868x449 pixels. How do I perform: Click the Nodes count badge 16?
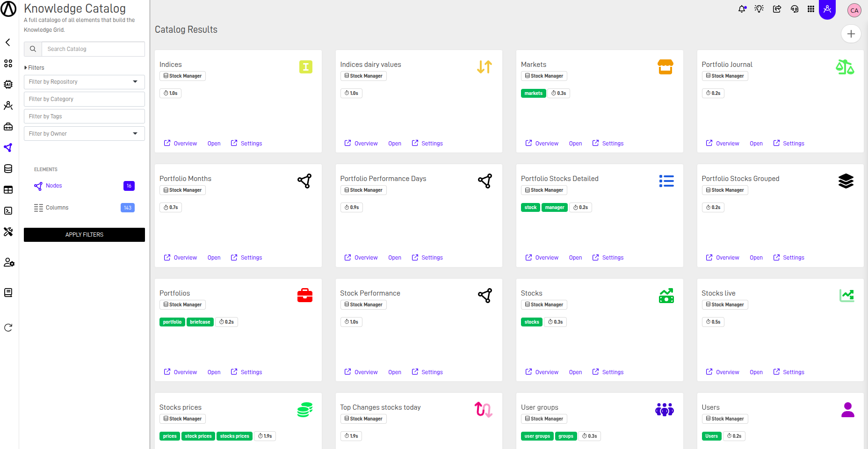tap(129, 186)
